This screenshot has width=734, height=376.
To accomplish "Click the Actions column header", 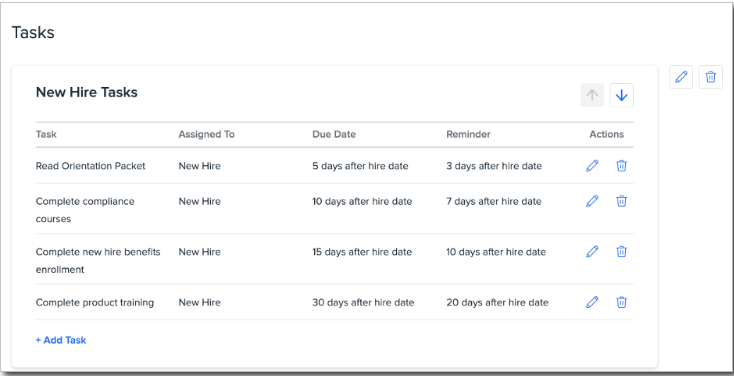I will point(606,135).
